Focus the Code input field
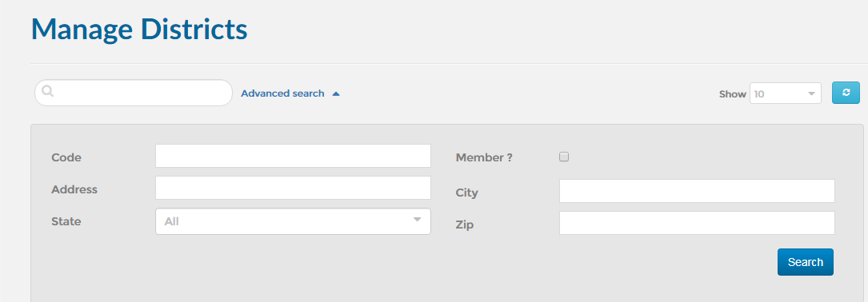868x302 pixels. coord(293,156)
